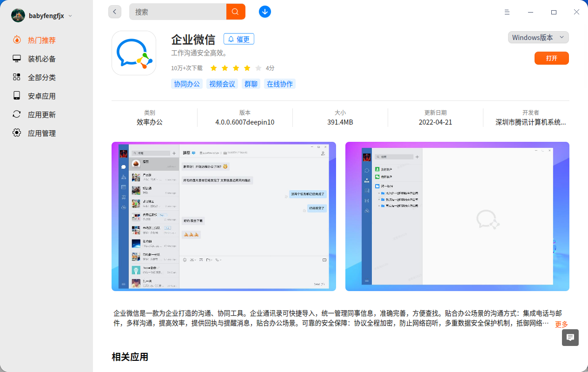Open the Windows版本 version dropdown
Image resolution: width=588 pixels, height=372 pixels.
coord(538,38)
